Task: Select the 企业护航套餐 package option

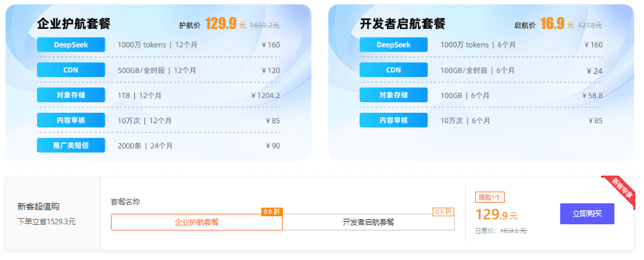Action: (197, 222)
